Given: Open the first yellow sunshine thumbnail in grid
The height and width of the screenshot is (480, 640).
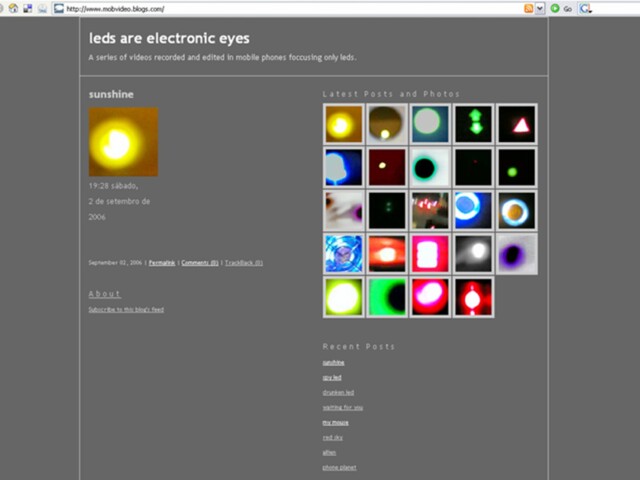Looking at the screenshot, I should 343,124.
